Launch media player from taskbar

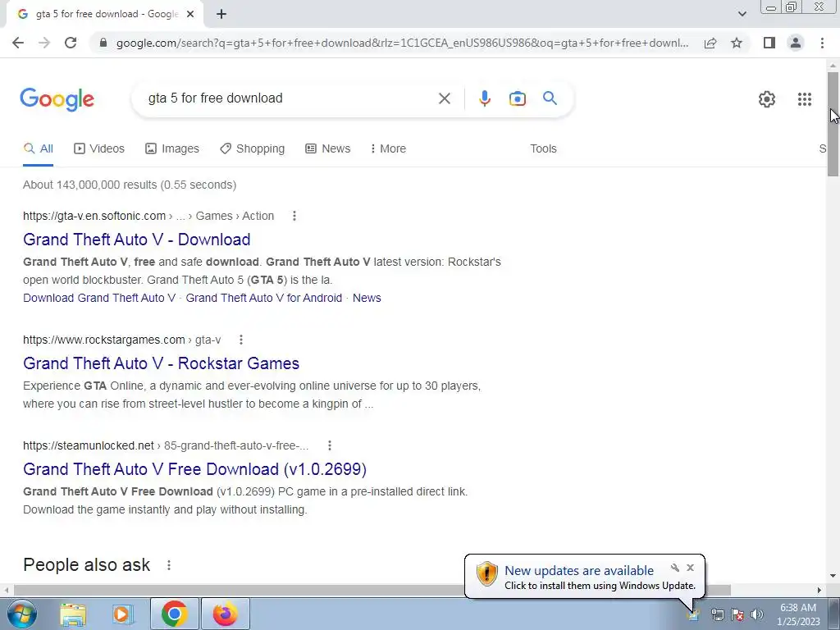tap(122, 614)
